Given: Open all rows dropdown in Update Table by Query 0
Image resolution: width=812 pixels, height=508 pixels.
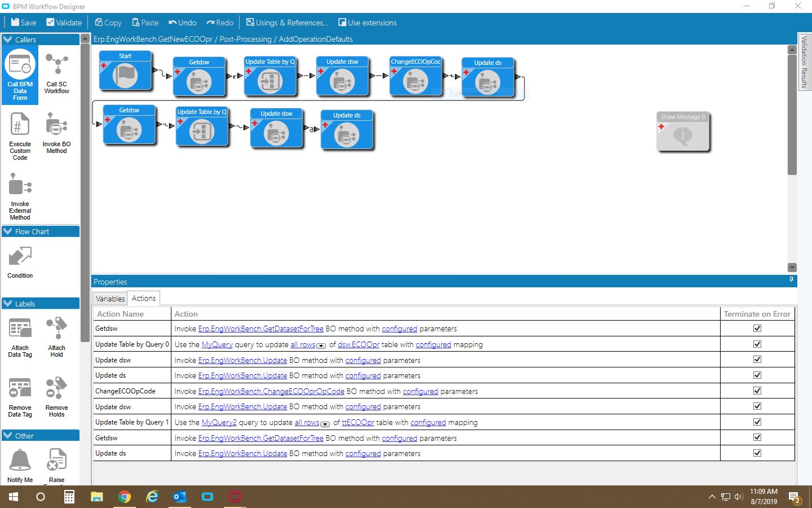Looking at the screenshot, I should 321,345.
